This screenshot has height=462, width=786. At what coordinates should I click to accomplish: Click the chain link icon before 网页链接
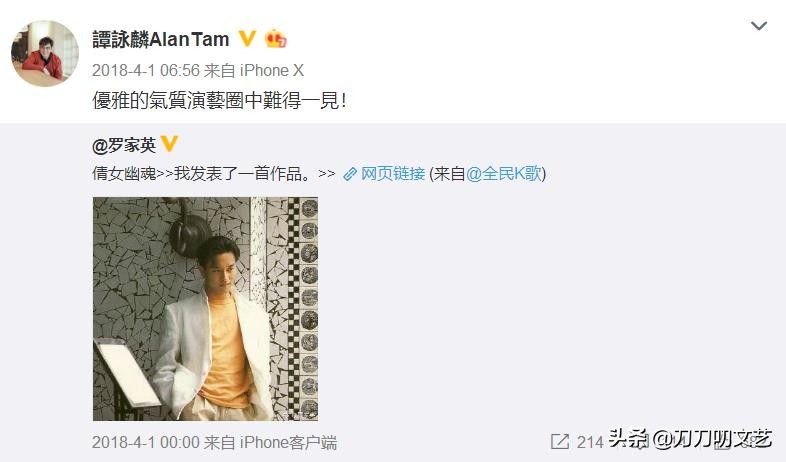[x=350, y=174]
